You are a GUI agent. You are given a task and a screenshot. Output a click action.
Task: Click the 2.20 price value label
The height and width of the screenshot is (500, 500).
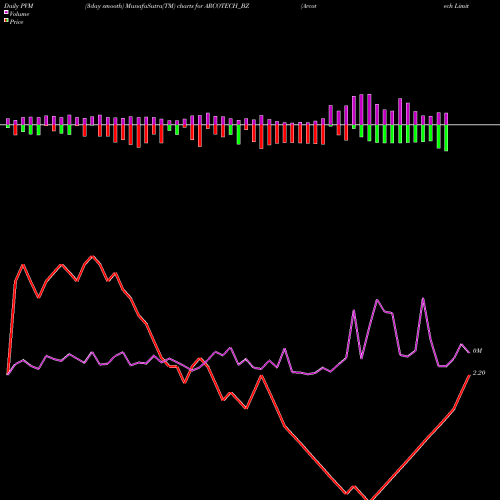pyautogui.click(x=479, y=373)
